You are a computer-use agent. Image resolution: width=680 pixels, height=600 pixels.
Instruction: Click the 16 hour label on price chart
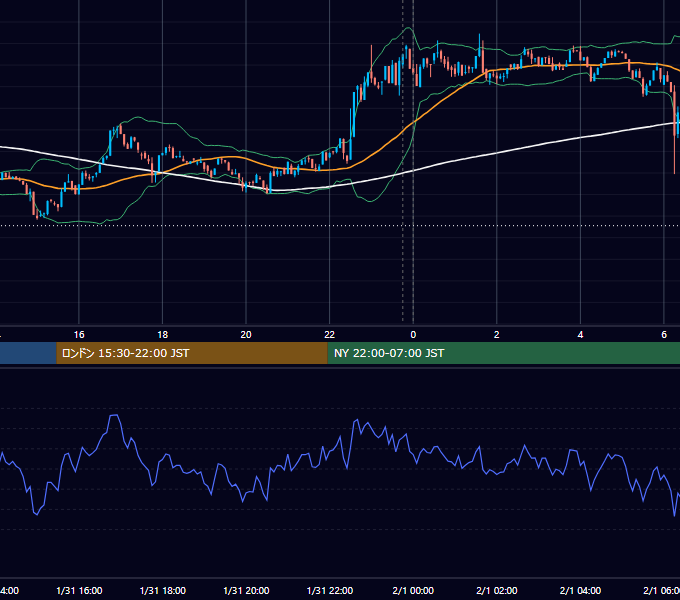pos(79,335)
